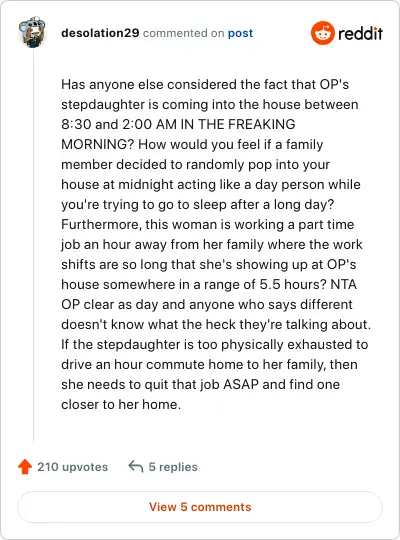Viewport: 400px width, 540px height.
Task: Click the orange Reddit Snoo logo
Action: pos(322,33)
